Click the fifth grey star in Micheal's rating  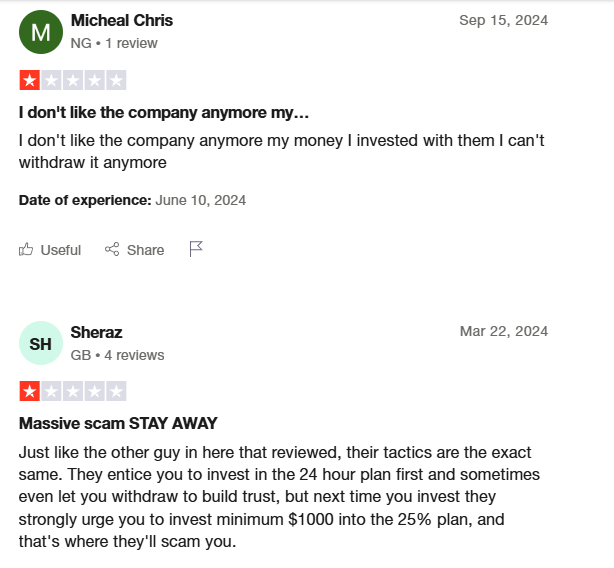[116, 80]
